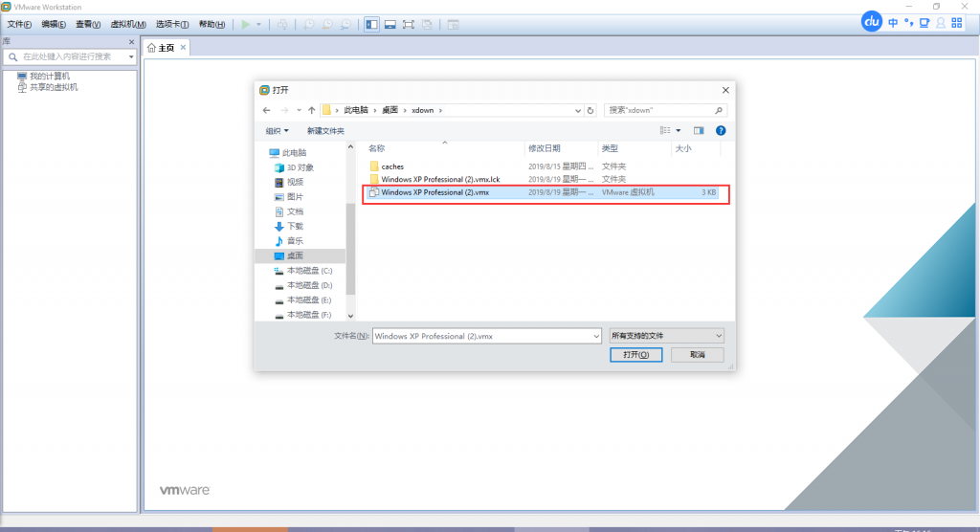Click the IME user account icon

(x=941, y=23)
